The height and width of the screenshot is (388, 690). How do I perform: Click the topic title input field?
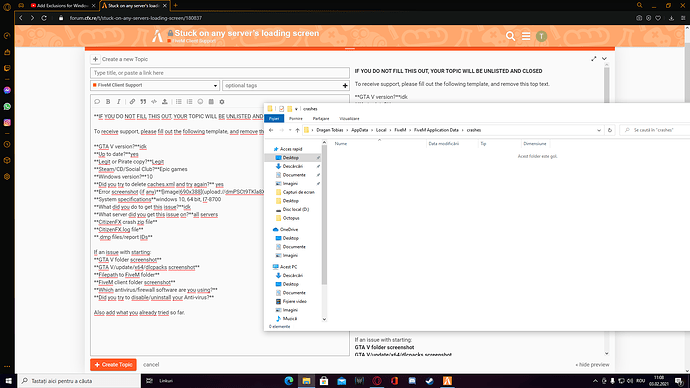point(220,73)
